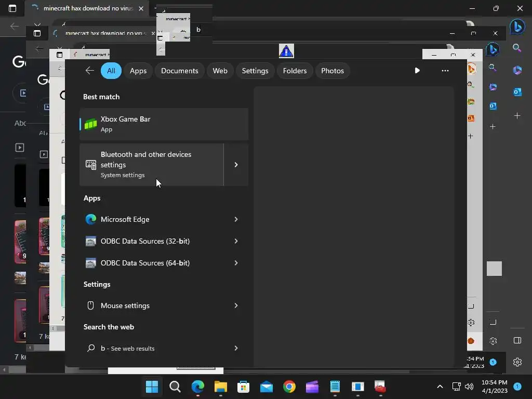Open Microsoft Store from the taskbar
This screenshot has height=399, width=532.
[243, 387]
